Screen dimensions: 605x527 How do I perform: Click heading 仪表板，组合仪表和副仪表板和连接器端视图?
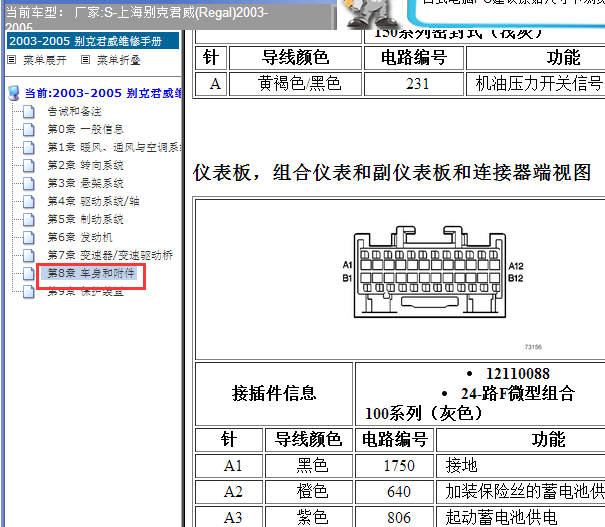coord(392,172)
